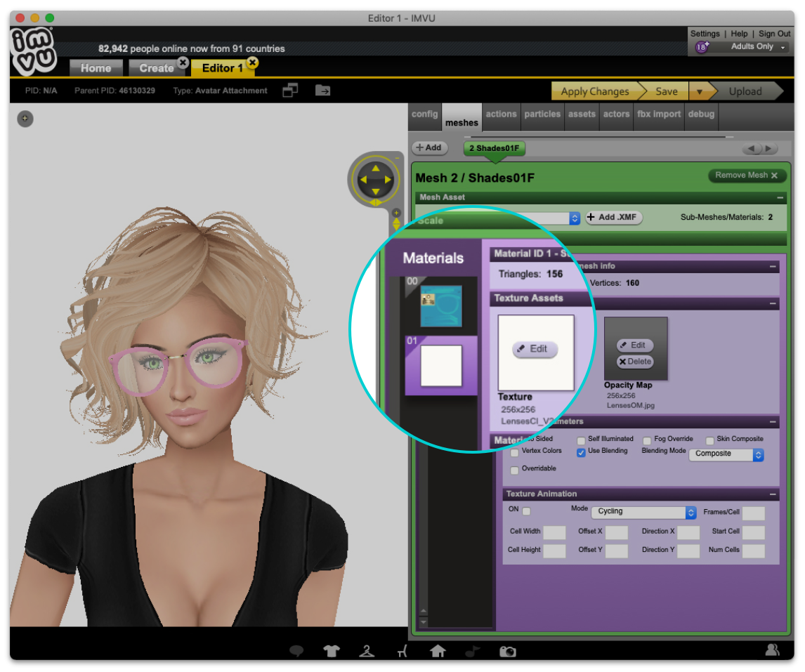Rotate camera up with top arrow
Screen dimensions: 805x672
(376, 168)
